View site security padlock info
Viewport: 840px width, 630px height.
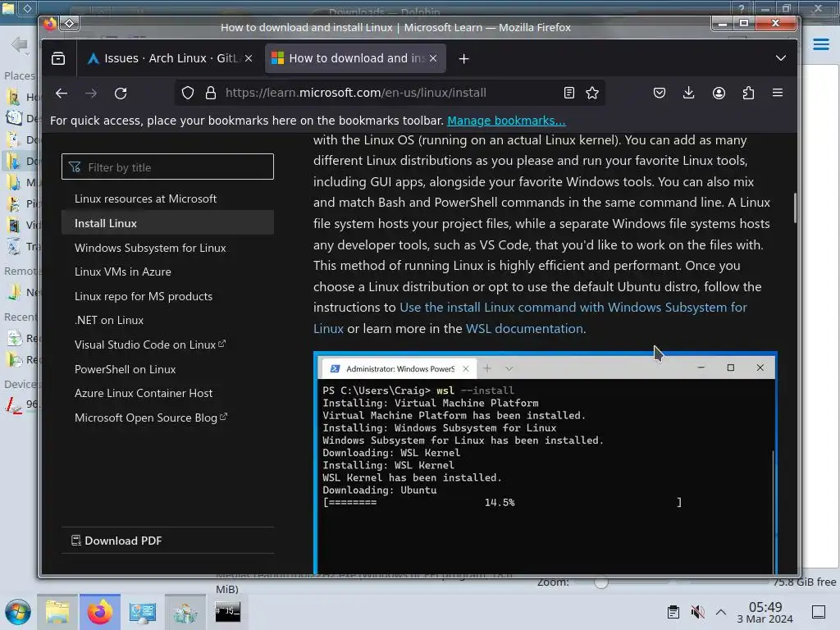(211, 94)
